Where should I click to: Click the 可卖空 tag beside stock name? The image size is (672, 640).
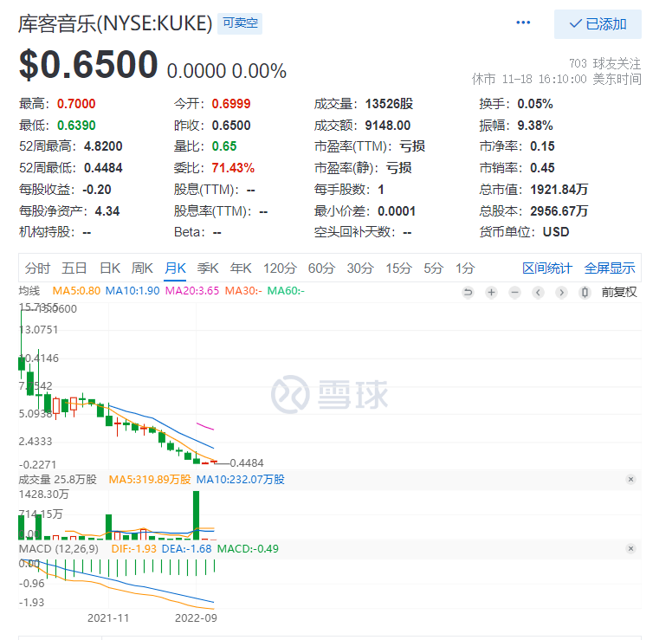(x=240, y=23)
